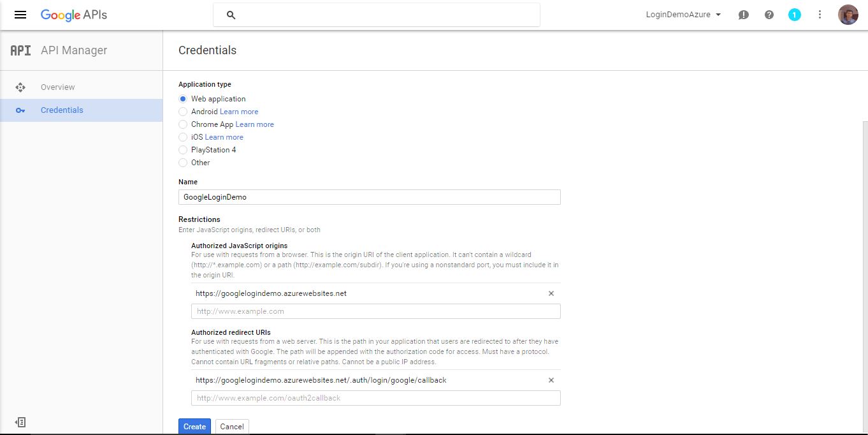Click the Overview icon in sidebar
This screenshot has height=435, width=868.
point(20,87)
